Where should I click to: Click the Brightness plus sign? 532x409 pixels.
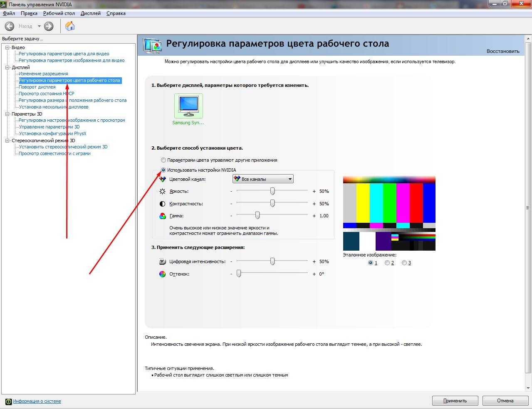point(314,192)
